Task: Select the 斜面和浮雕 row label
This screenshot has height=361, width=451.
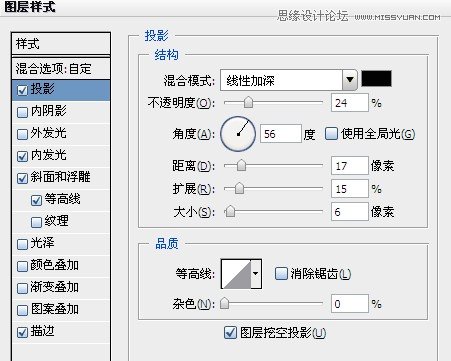Action: coord(60,177)
